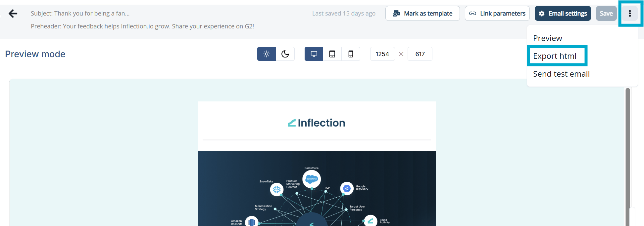This screenshot has height=226, width=644.
Task: Select Export html menu item
Action: tap(555, 56)
